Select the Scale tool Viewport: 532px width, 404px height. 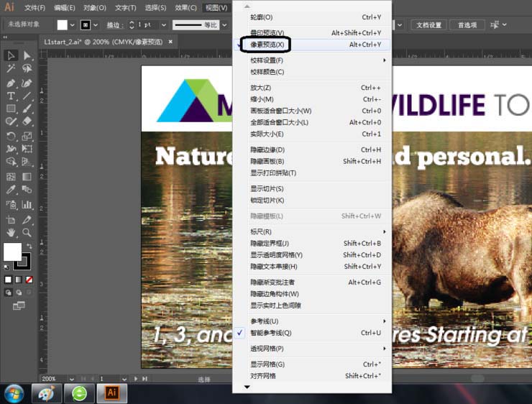click(27, 136)
